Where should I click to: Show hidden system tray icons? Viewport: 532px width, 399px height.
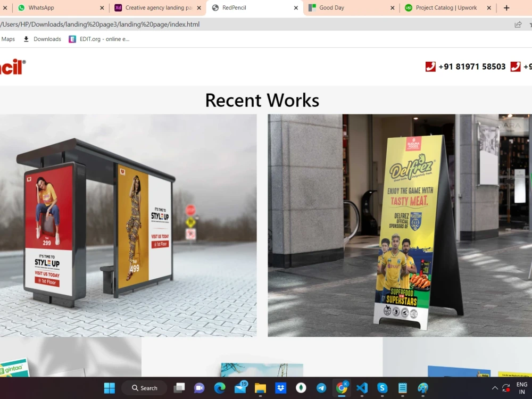point(495,388)
